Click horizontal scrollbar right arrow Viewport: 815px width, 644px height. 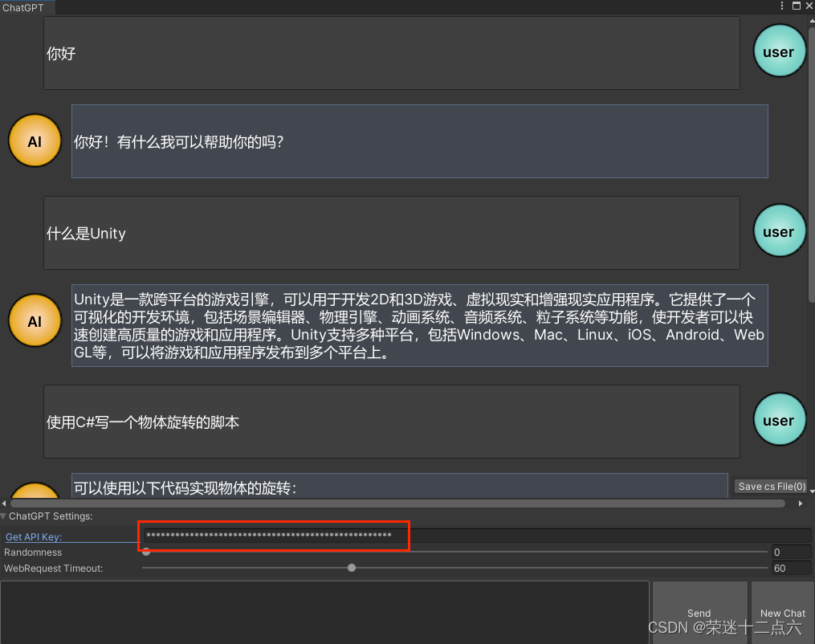coord(801,503)
